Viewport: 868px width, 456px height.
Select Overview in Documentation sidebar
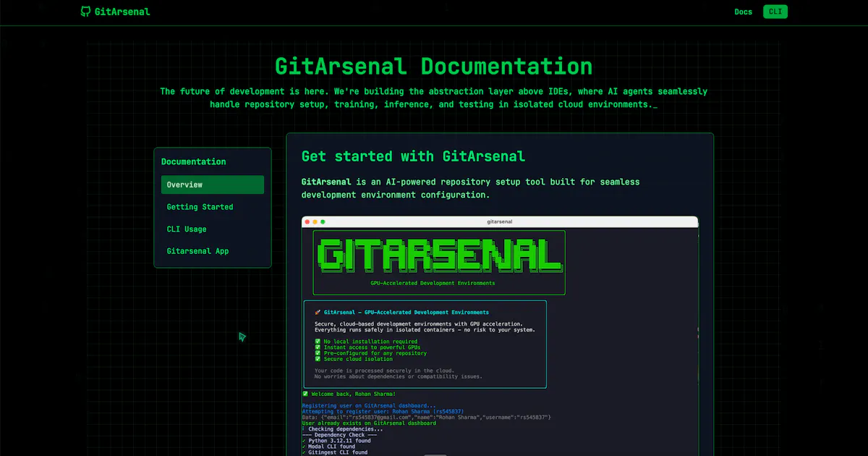pos(213,185)
